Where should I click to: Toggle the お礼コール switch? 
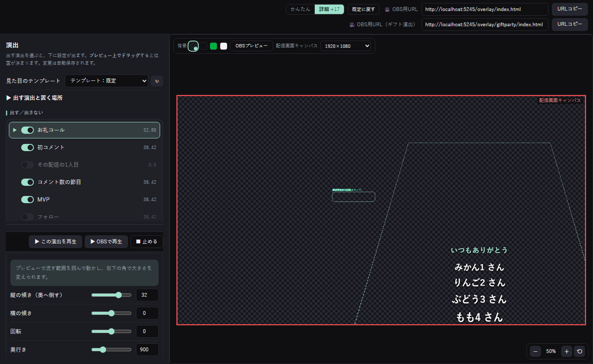28,130
